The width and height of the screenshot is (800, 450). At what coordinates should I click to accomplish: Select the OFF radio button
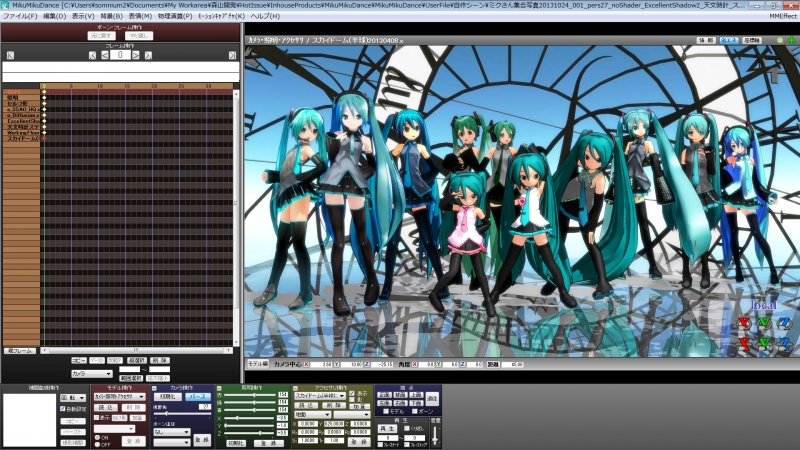(x=97, y=444)
